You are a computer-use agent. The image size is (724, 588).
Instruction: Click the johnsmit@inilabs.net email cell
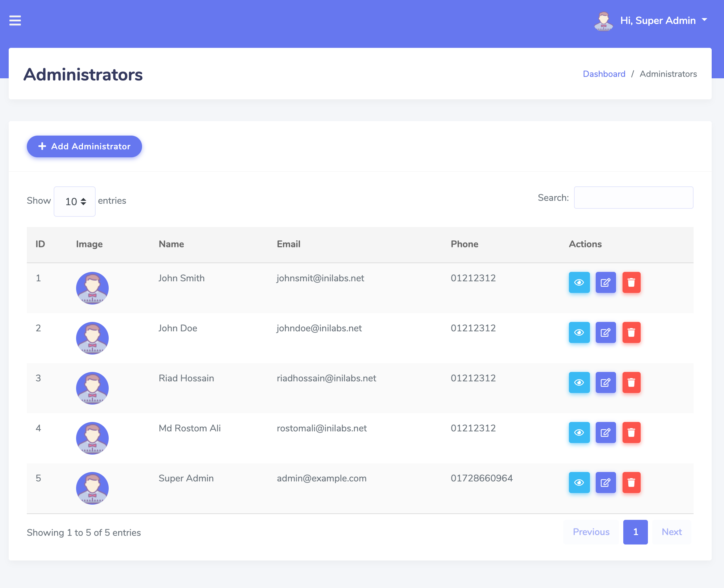[x=320, y=278]
